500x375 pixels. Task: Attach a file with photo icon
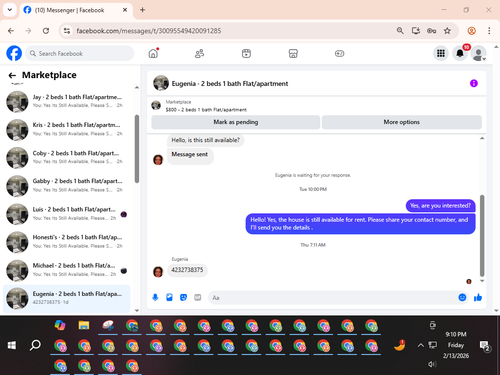coord(169,297)
